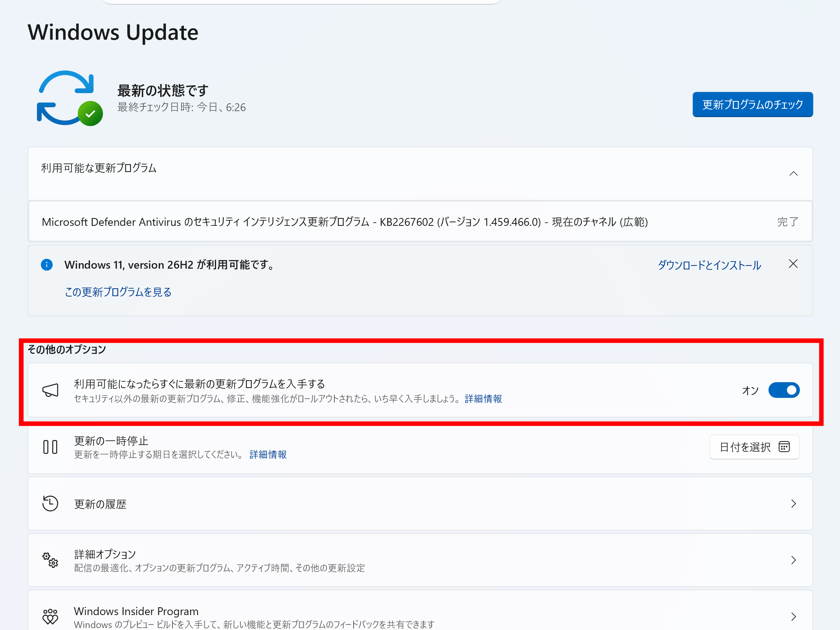Viewport: 840px width, 630px height.
Task: Click the 完了 status of Defender update
Action: click(x=788, y=222)
